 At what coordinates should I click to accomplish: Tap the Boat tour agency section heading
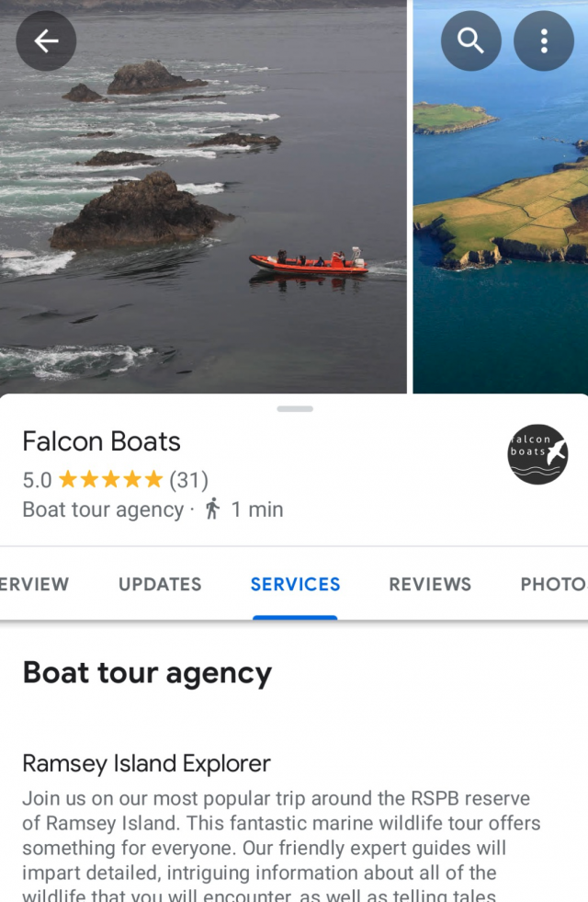(x=147, y=673)
